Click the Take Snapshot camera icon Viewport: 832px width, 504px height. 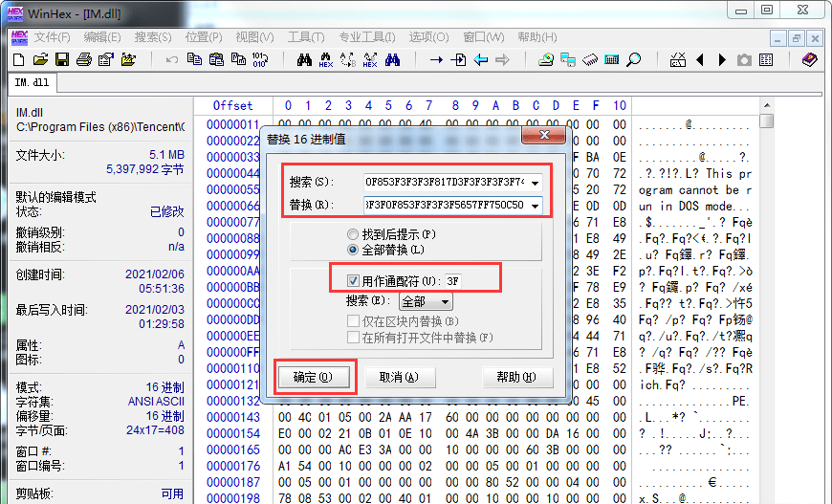tap(744, 60)
